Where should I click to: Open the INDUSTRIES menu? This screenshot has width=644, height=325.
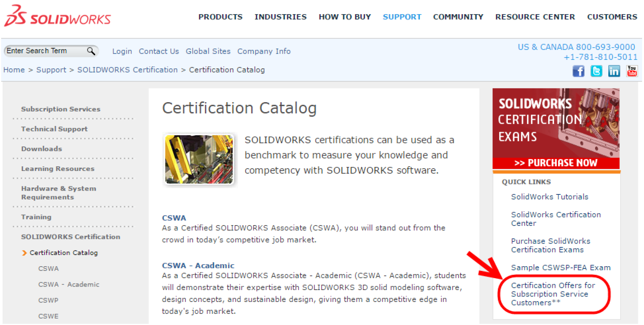tap(281, 17)
